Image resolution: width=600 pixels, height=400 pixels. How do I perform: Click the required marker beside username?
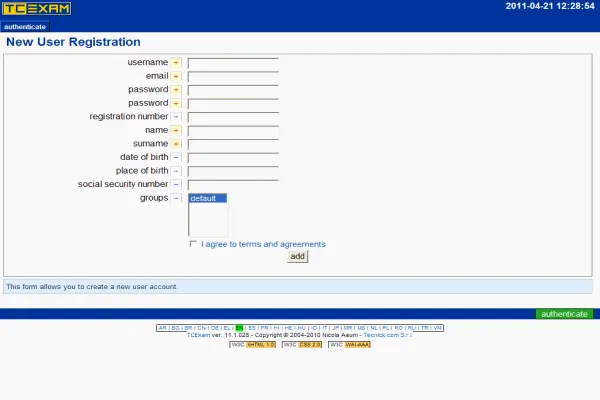[176, 62]
